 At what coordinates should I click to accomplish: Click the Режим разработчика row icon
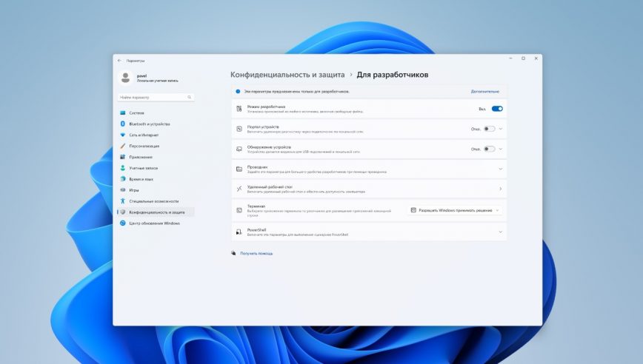point(239,109)
